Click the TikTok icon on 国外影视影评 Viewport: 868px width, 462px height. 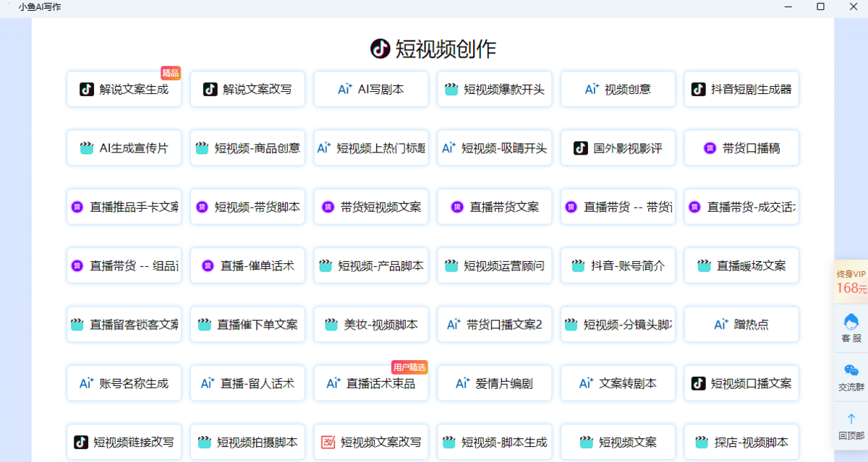click(x=581, y=148)
